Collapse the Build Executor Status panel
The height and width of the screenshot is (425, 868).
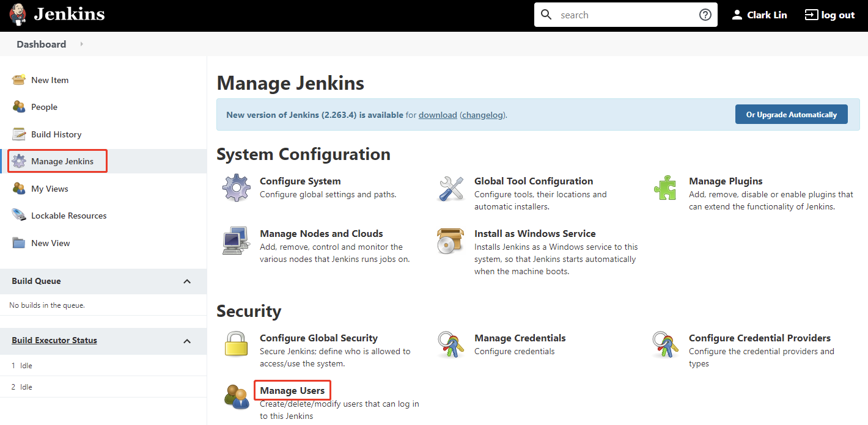tap(187, 341)
